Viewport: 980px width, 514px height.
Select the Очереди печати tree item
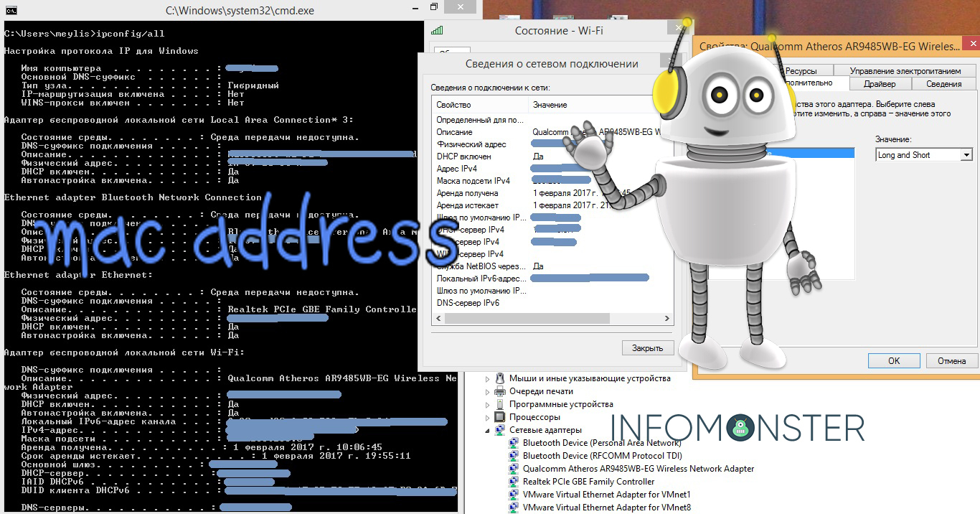[x=541, y=391]
